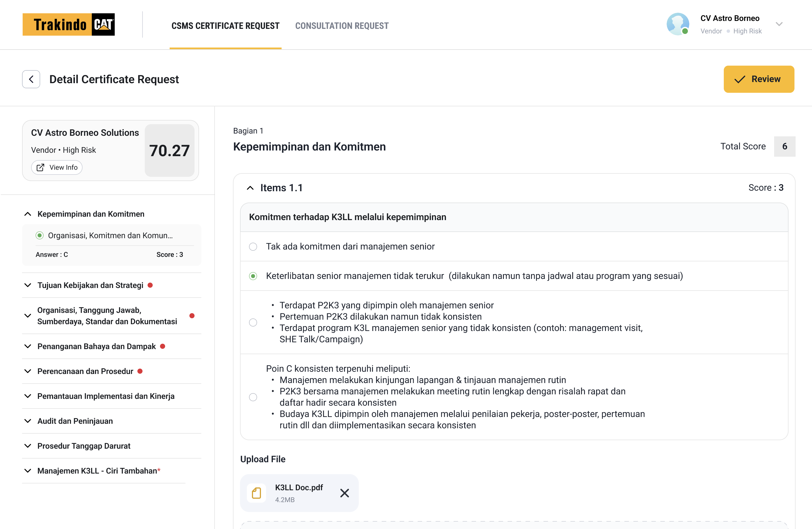Click the View Info external link icon

(40, 167)
